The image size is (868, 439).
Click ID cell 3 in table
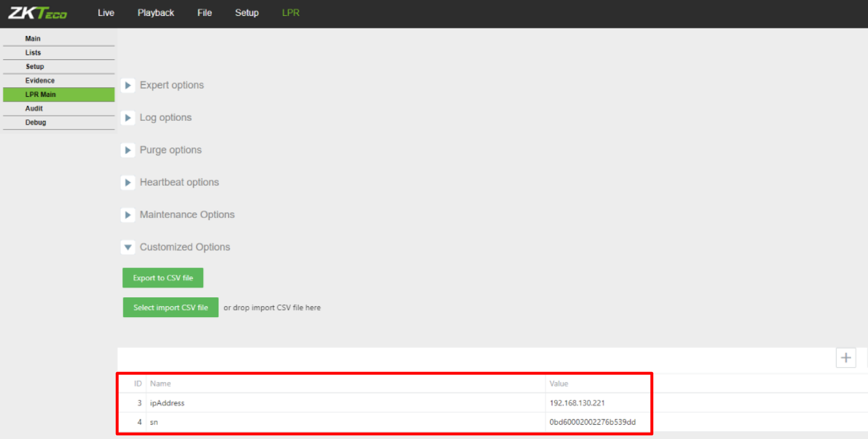click(139, 403)
